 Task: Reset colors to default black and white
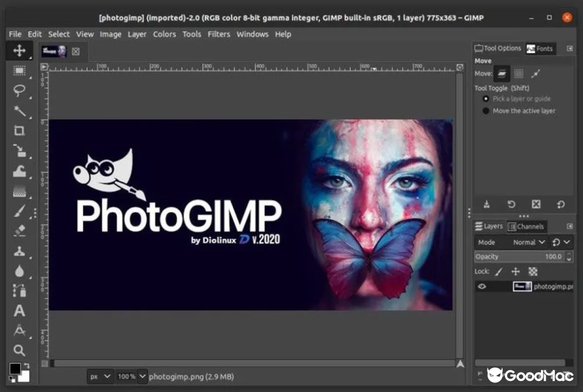pos(12,379)
